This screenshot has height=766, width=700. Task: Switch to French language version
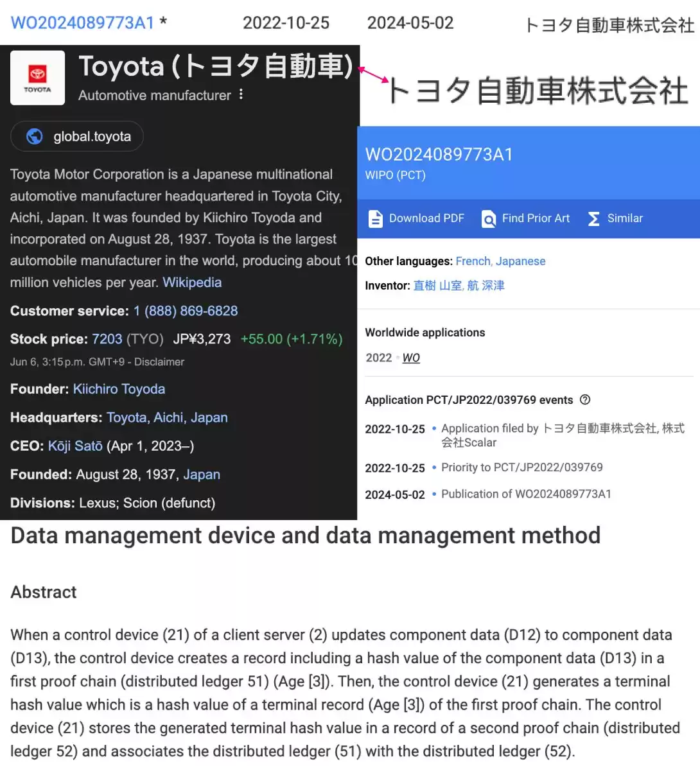tap(473, 261)
